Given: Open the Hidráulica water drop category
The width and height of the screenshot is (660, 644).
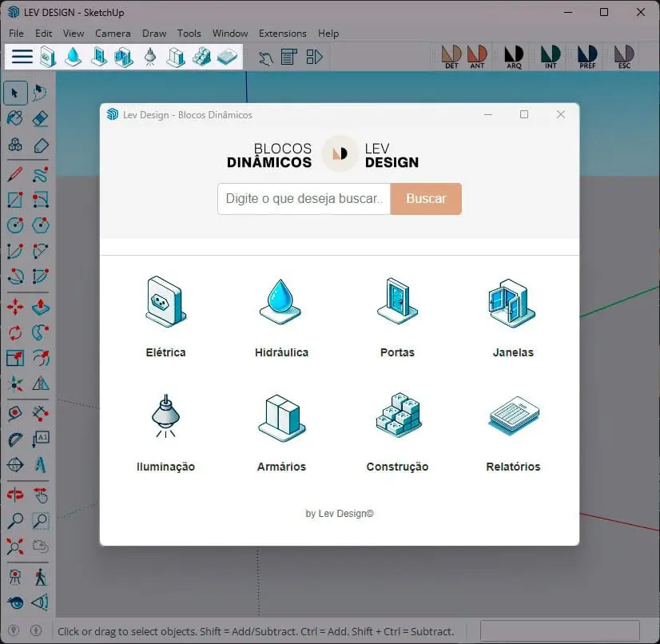Looking at the screenshot, I should pos(281,316).
